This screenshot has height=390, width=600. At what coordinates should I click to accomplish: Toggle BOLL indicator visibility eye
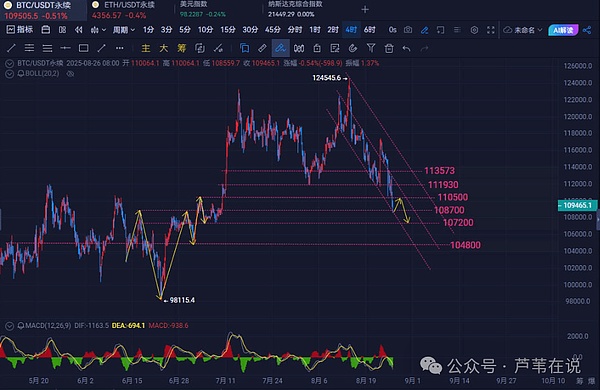[x=70, y=73]
